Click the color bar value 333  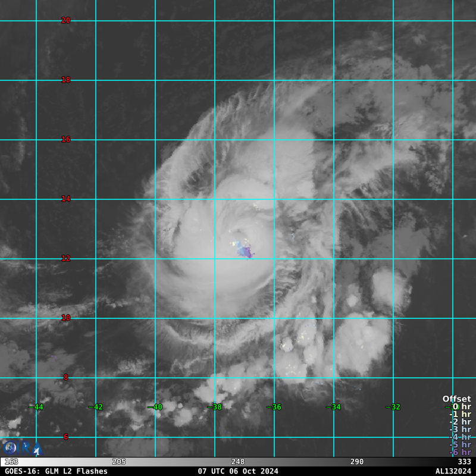pos(465,462)
